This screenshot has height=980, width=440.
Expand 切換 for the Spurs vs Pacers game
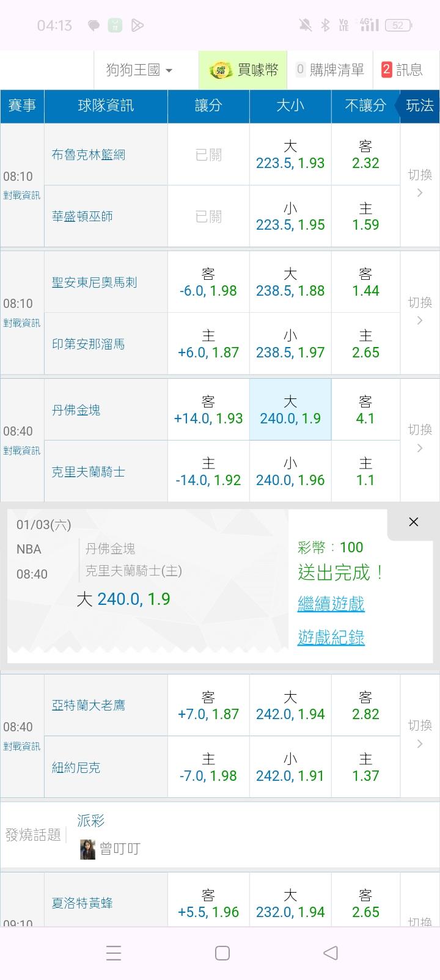click(420, 312)
